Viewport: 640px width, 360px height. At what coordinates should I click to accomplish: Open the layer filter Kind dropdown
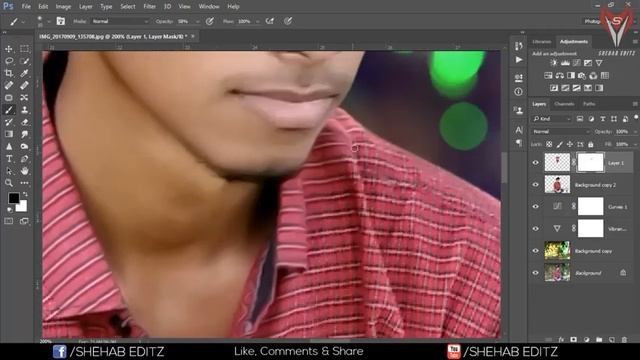click(x=551, y=119)
